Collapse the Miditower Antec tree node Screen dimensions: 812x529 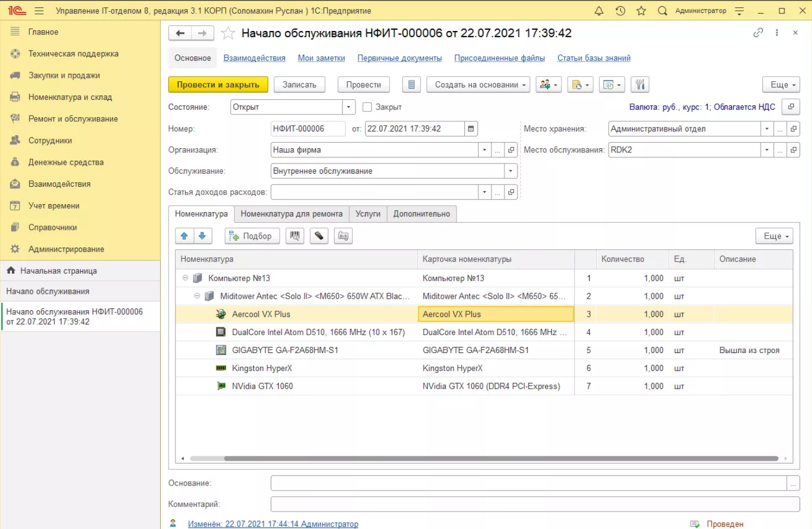(x=197, y=296)
